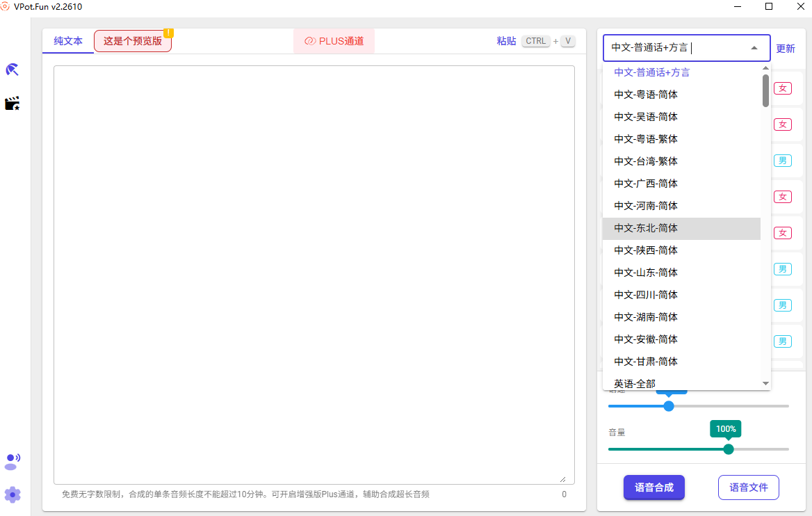Click the VPot.Fun app logo icon
The height and width of the screenshot is (516, 812).
(5, 7)
